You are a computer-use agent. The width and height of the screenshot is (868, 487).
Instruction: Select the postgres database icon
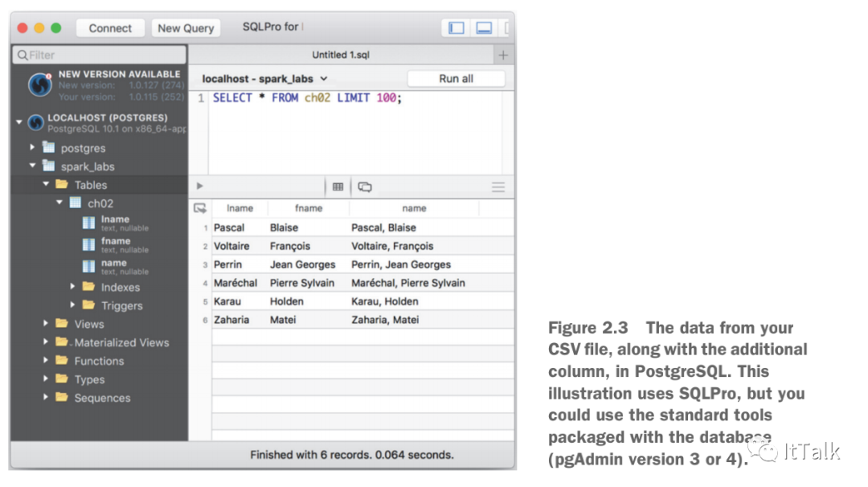click(x=49, y=147)
